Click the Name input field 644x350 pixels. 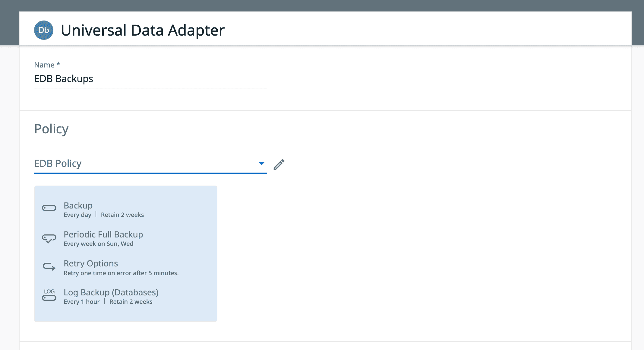[150, 79]
